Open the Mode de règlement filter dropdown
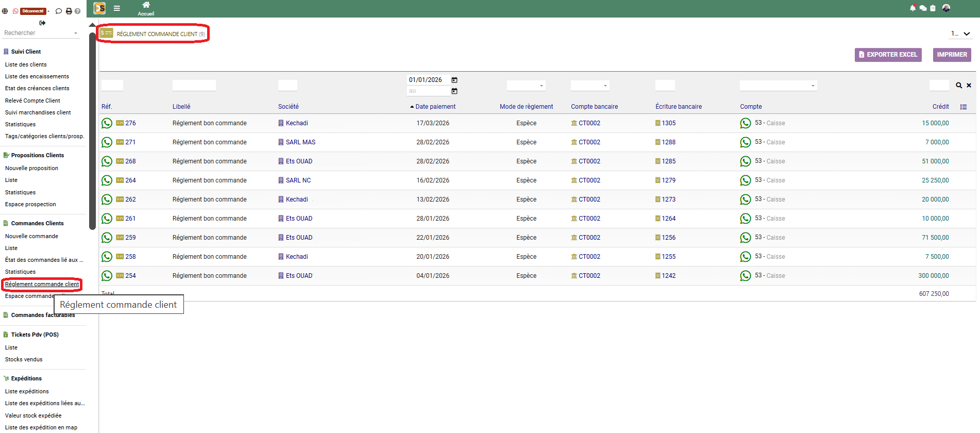 pyautogui.click(x=526, y=86)
